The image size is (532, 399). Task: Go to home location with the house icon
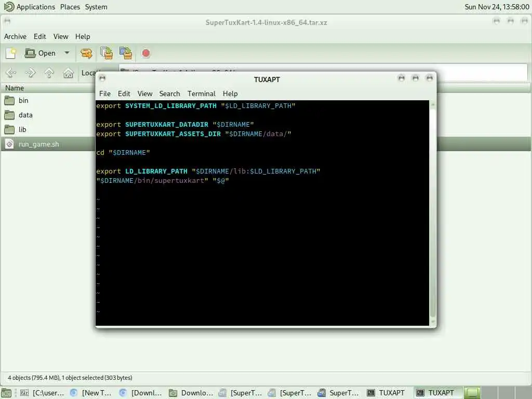click(69, 73)
